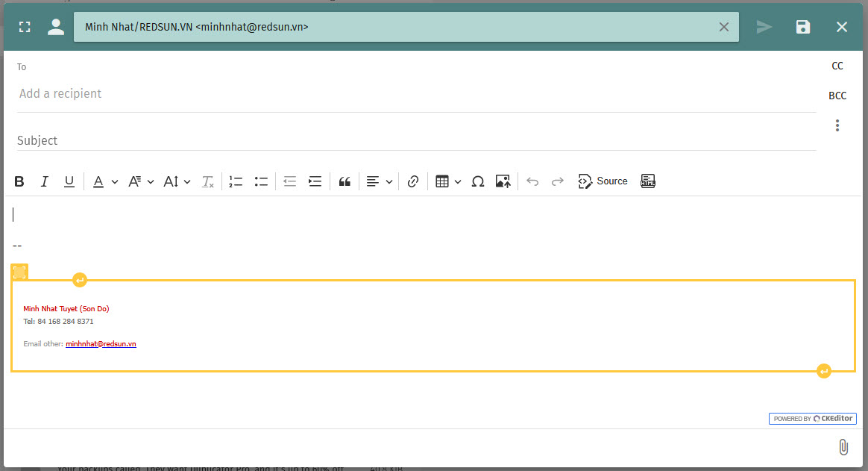Click the attach file paperclip

tap(843, 447)
